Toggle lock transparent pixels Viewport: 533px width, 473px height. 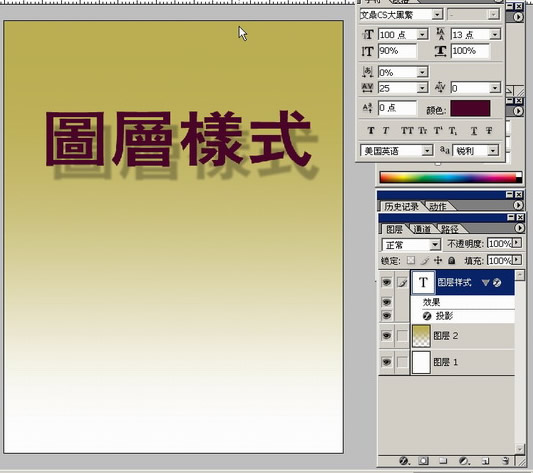(411, 260)
